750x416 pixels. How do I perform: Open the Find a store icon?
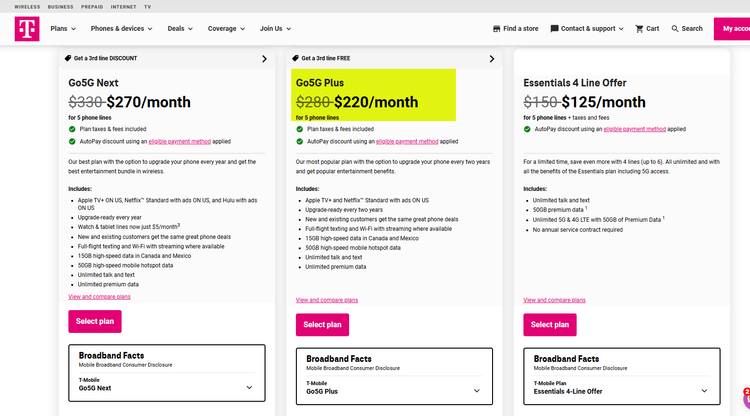496,29
